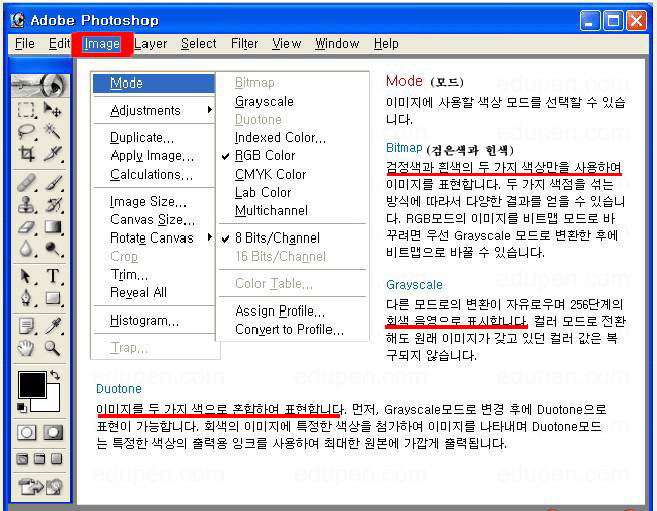Open the File menu
Viewport: 657px width, 511px height.
pyautogui.click(x=25, y=44)
